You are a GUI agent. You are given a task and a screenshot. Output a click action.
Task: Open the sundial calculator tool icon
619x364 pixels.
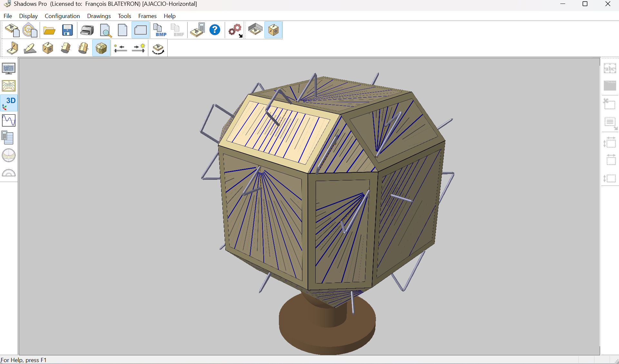197,30
